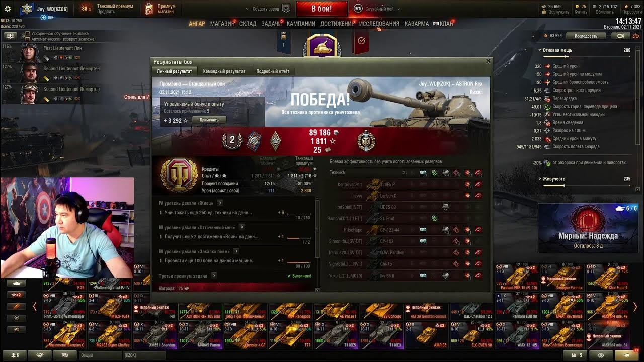Open the ИССЛЕДОВАНИЯ menu
Image resolution: width=644 pixels, height=362 pixels.
tap(379, 24)
